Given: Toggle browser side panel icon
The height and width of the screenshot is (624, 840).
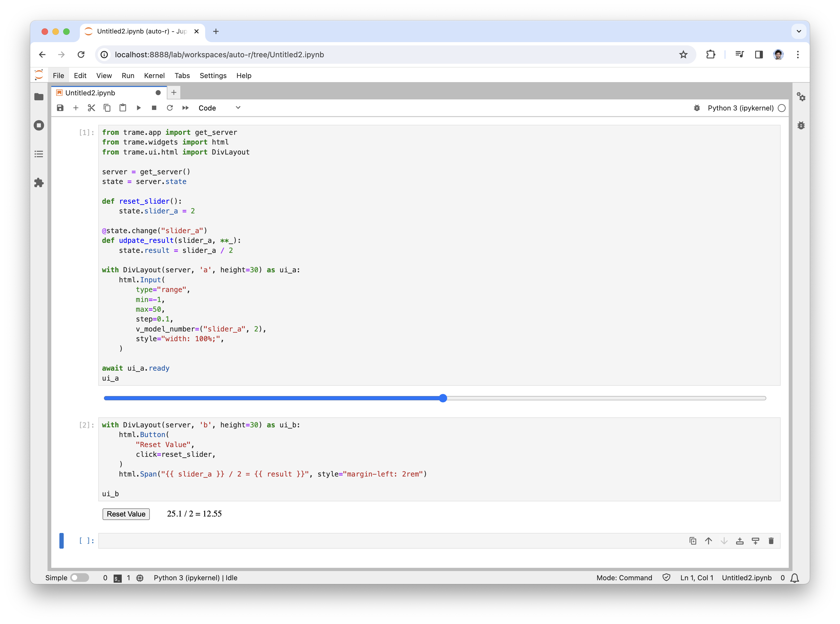Looking at the screenshot, I should (x=759, y=55).
